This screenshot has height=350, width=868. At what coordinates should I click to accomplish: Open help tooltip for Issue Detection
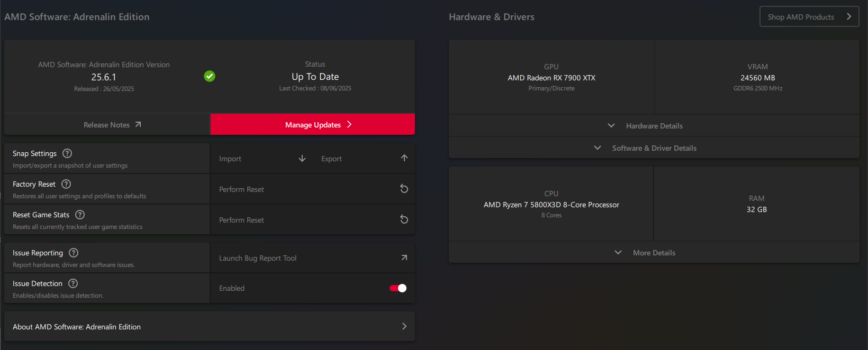pos(73,283)
